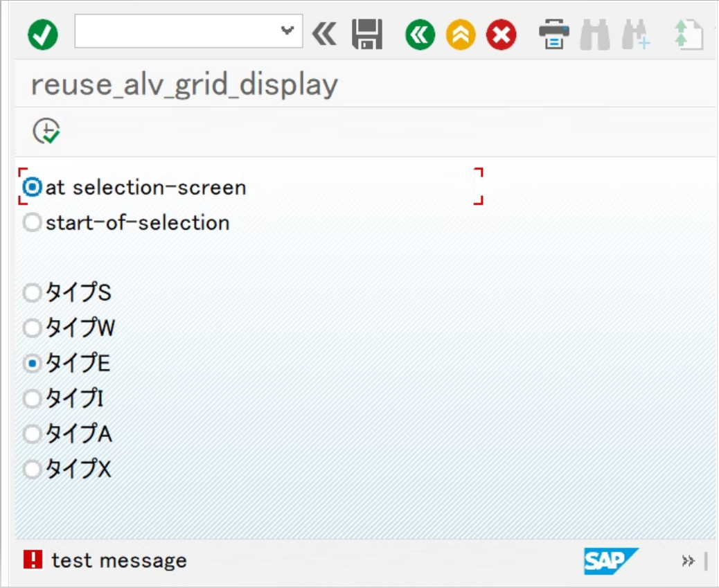The height and width of the screenshot is (588, 719).
Task: Click the green Back button
Action: click(x=420, y=35)
